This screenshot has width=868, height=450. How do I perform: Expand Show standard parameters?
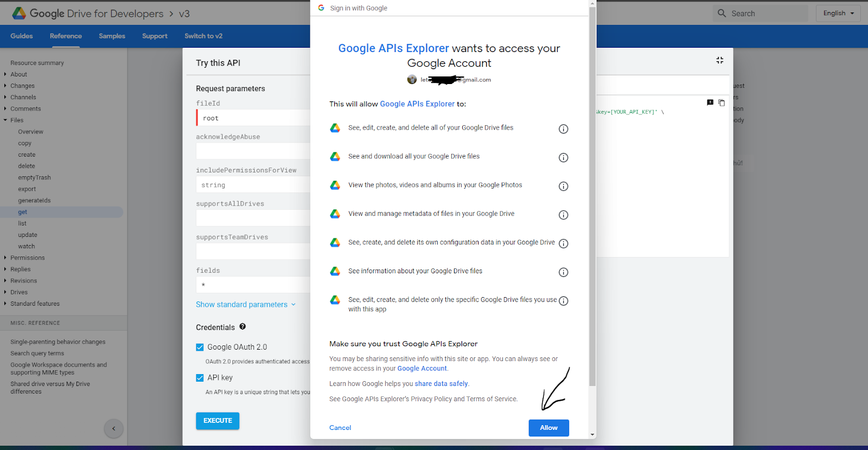(246, 305)
